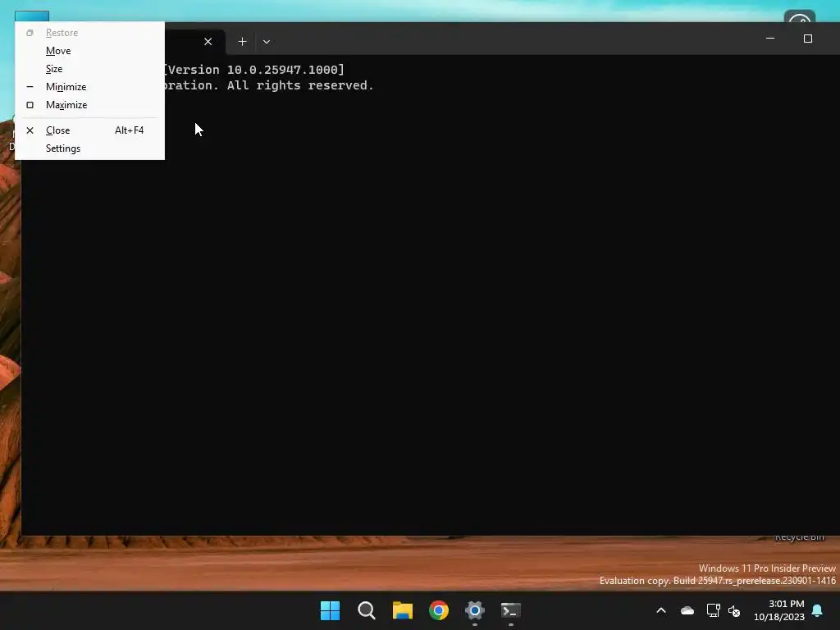Close the current terminal tab
Viewport: 840px width, 630px height.
(x=208, y=42)
